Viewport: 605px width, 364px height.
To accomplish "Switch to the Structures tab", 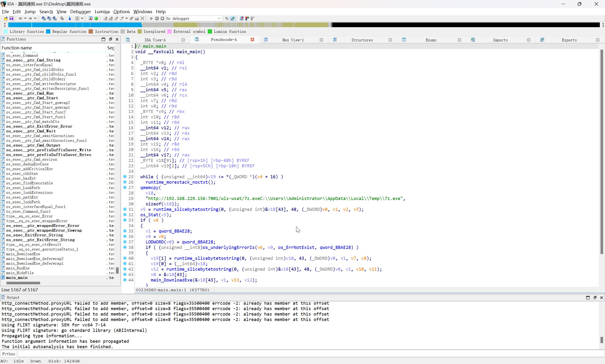I will click(x=362, y=40).
